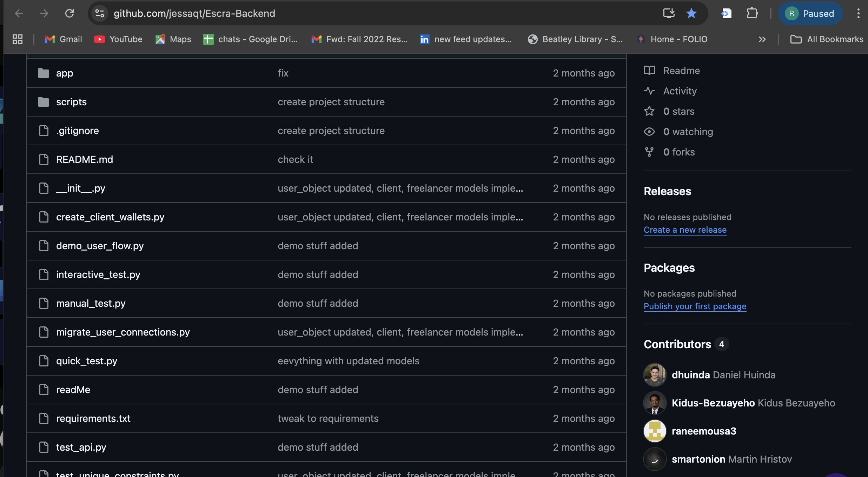Viewport: 868px width, 477px height.
Task: Click dhuinda contributor avatar
Action: click(655, 375)
